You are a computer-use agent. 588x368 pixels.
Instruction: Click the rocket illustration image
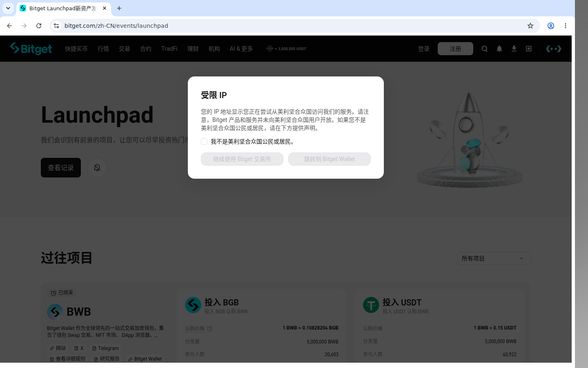click(x=469, y=139)
